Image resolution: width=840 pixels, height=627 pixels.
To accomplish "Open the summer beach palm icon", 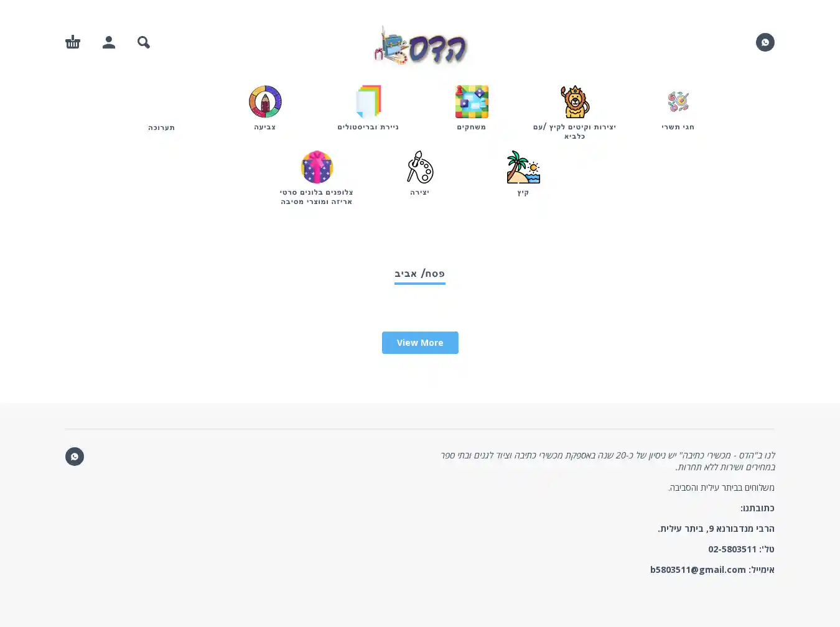I will (x=523, y=167).
